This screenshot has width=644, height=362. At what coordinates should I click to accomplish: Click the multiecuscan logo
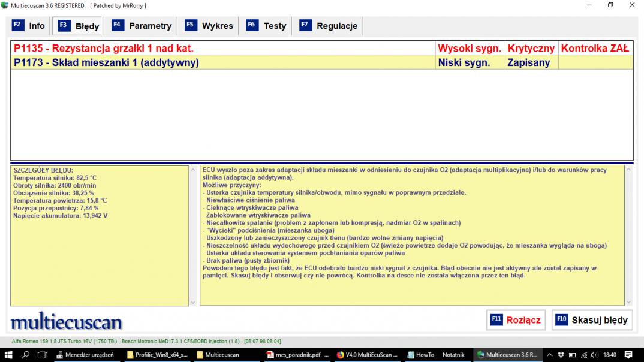(x=67, y=321)
